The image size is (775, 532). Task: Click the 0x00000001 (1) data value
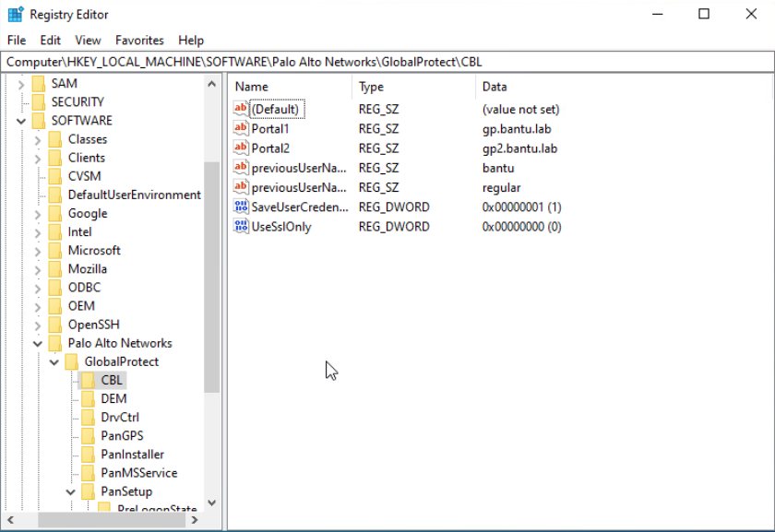(x=521, y=207)
